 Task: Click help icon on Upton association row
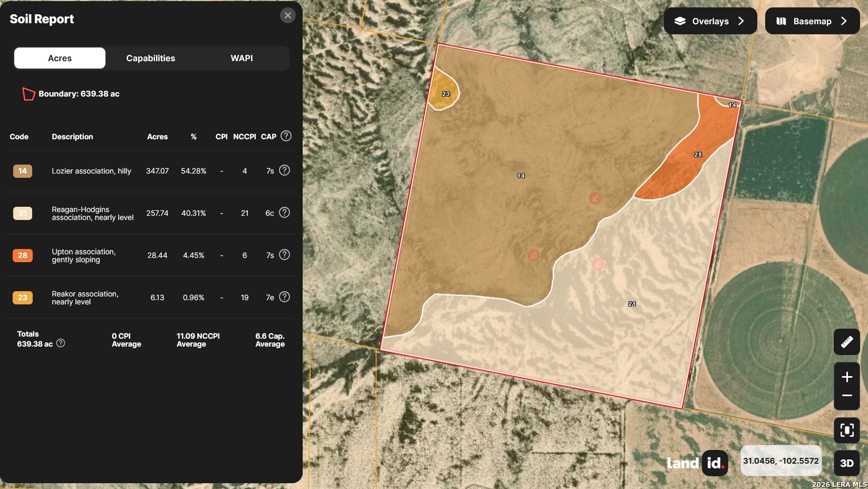[x=284, y=255]
